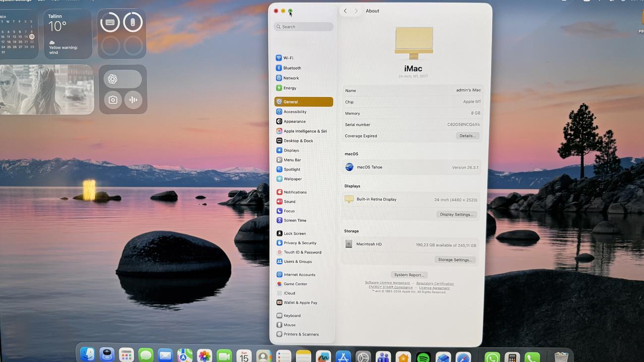Open the Software Licence Agreement link
Screen dimensions: 644x362
pyautogui.click(x=387, y=283)
